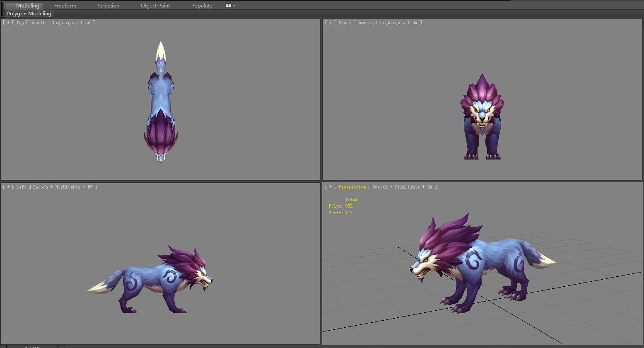This screenshot has width=644, height=348.
Task: Expand the Polygon Modeling panel
Action: click(29, 14)
